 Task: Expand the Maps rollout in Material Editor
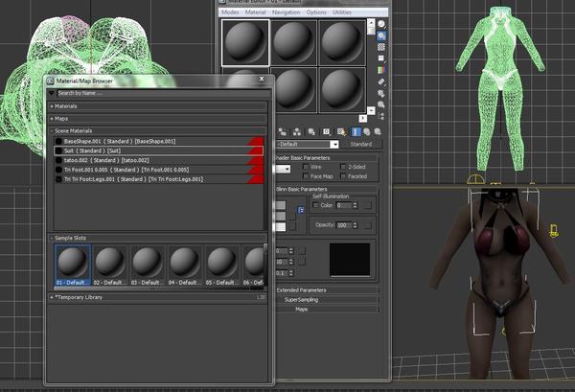pyautogui.click(x=327, y=310)
